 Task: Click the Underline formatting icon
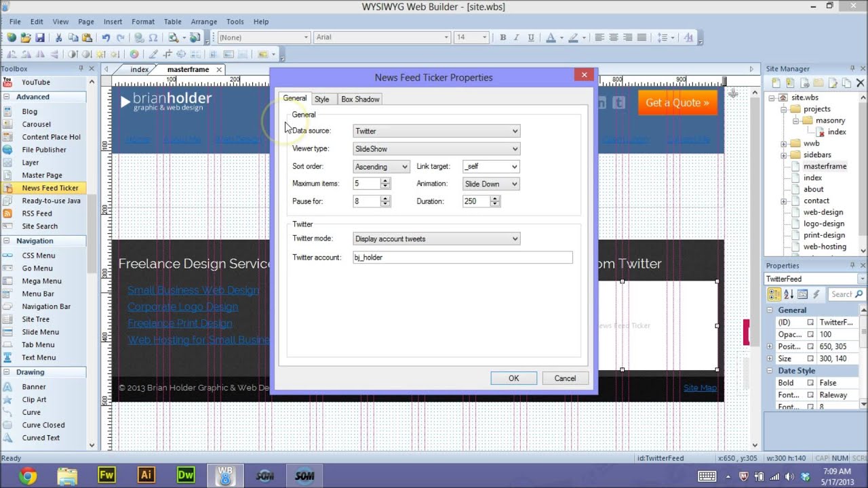[531, 38]
